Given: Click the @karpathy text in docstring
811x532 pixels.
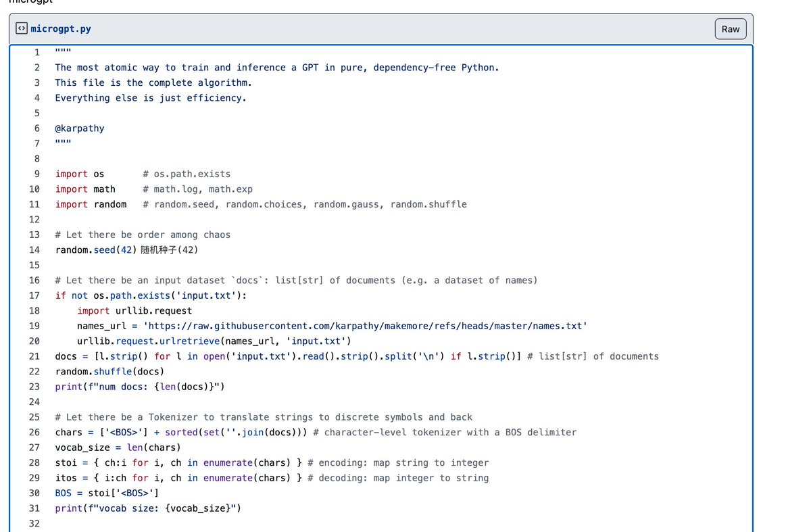Looking at the screenshot, I should 80,128.
